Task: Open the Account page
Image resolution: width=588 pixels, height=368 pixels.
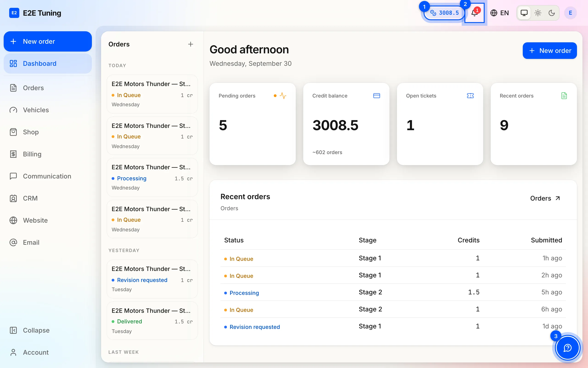Action: pos(48,352)
